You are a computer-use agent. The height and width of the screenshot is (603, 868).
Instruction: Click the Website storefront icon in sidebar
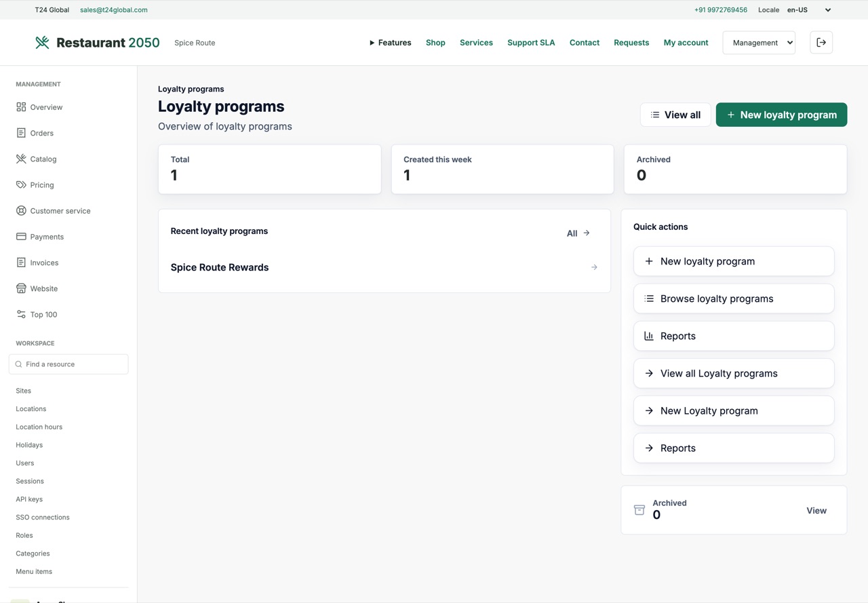point(21,288)
